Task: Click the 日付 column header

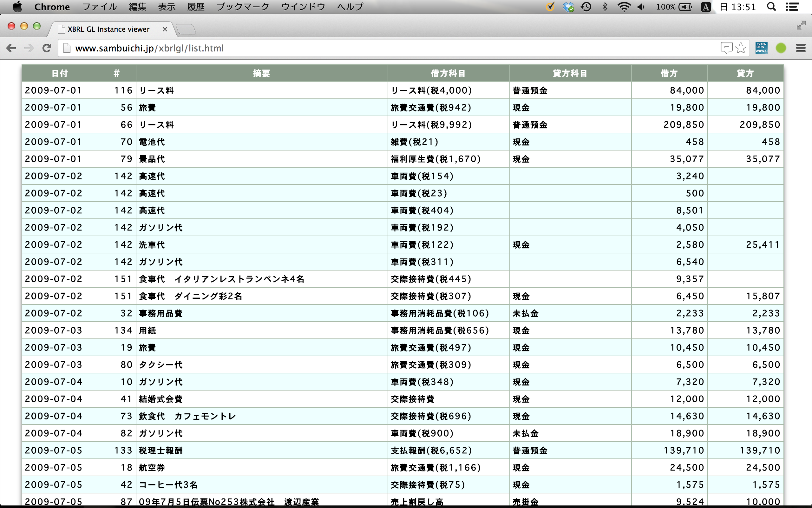Action: point(60,73)
